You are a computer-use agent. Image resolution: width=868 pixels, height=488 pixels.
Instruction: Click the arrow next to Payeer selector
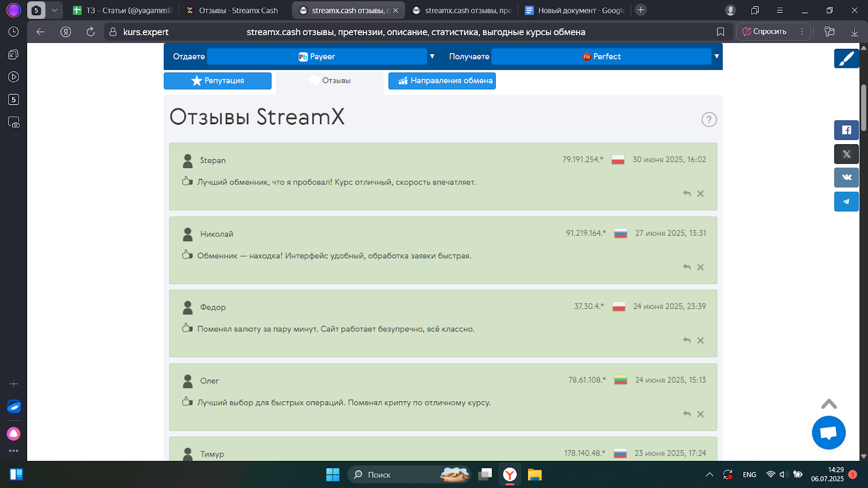click(432, 56)
